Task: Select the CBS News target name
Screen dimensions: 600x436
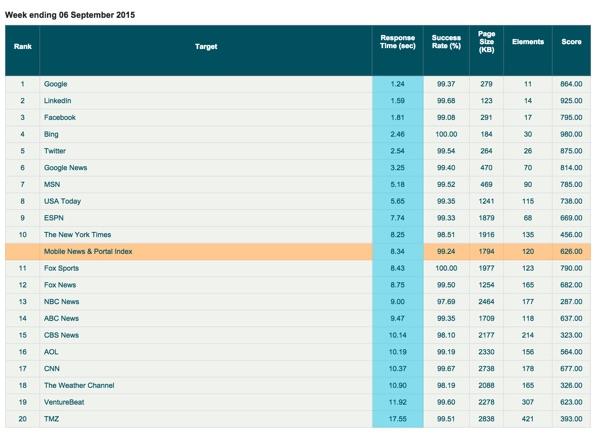Action: point(61,335)
